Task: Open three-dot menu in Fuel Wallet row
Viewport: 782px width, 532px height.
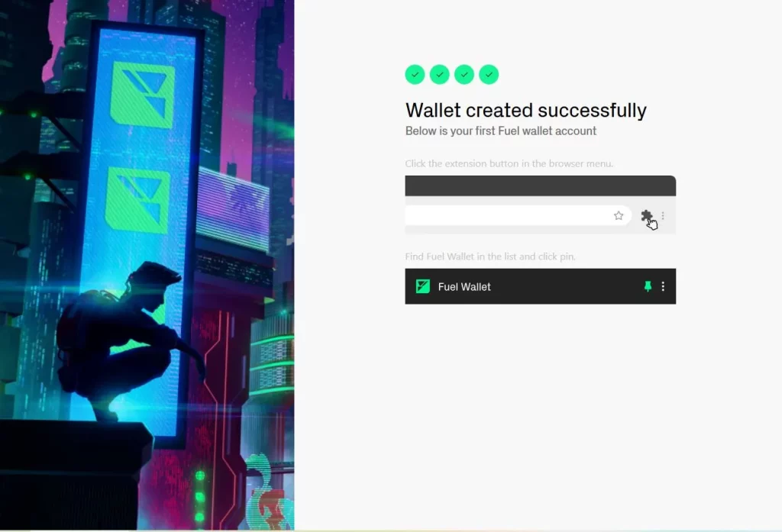Action: [663, 286]
